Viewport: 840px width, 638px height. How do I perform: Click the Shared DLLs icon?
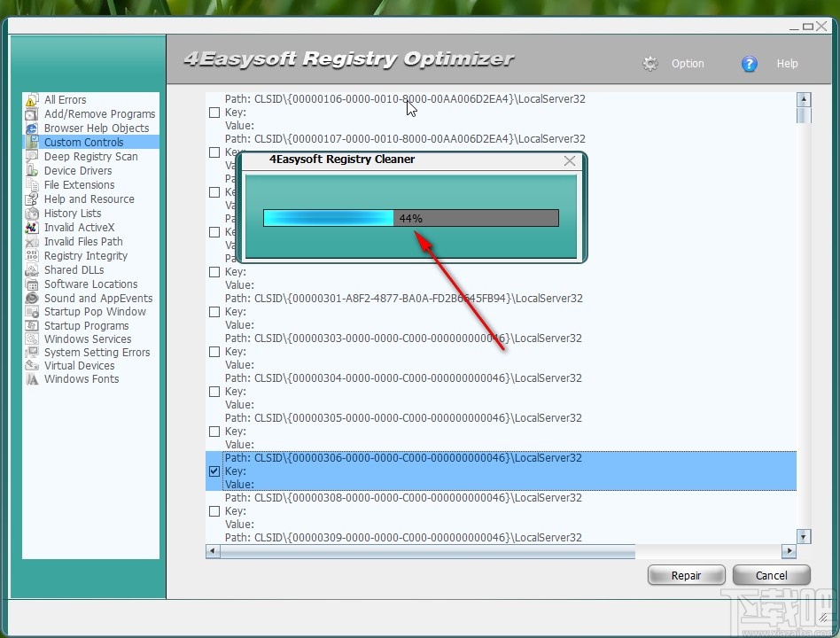[32, 270]
